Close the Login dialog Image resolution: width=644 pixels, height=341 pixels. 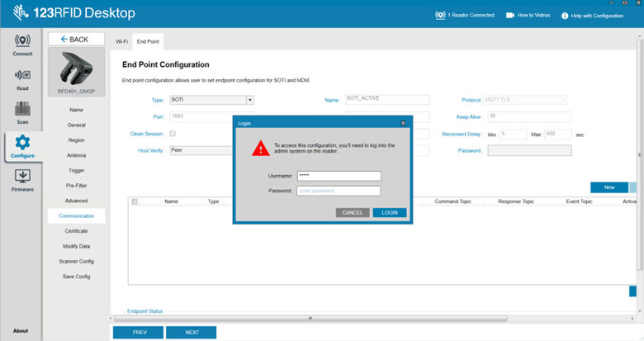(403, 123)
